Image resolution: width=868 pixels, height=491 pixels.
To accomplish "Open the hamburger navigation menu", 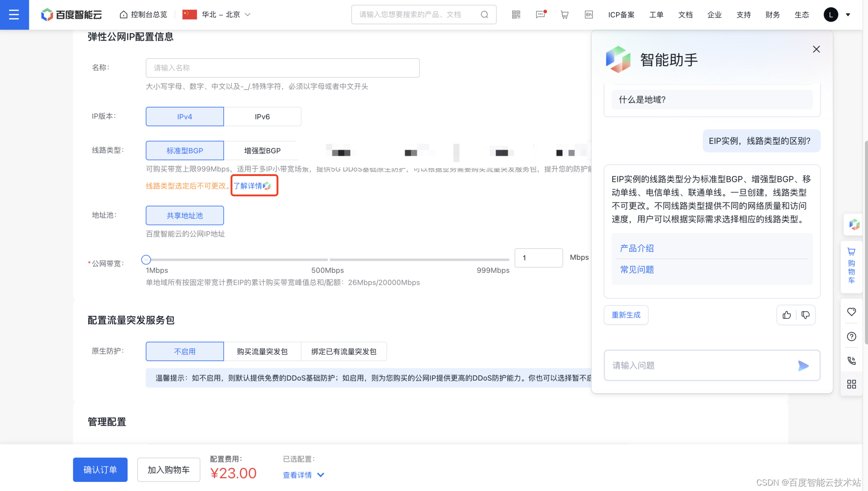I will point(14,14).
